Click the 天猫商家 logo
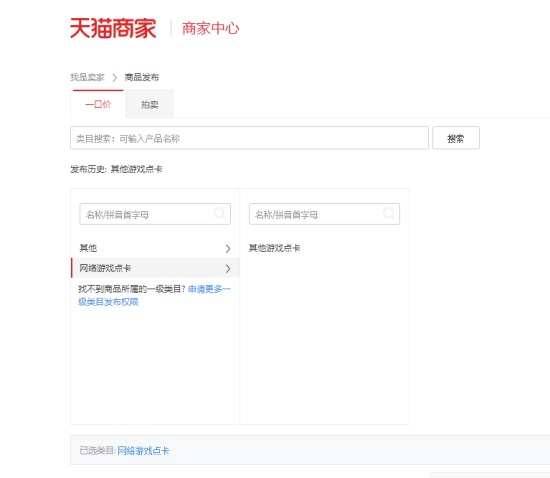The height and width of the screenshot is (478, 550). [x=113, y=28]
